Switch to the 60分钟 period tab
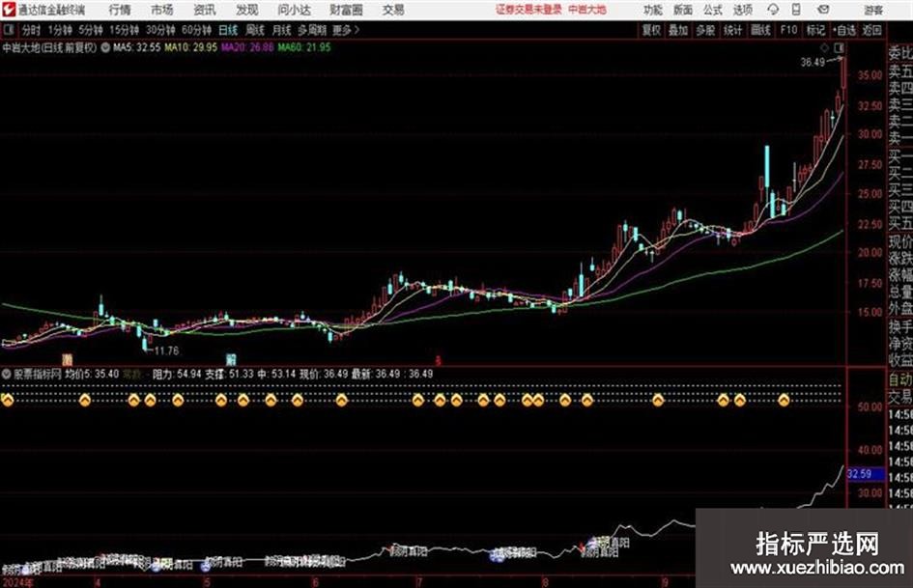This screenshot has height=588, width=913. click(x=196, y=30)
